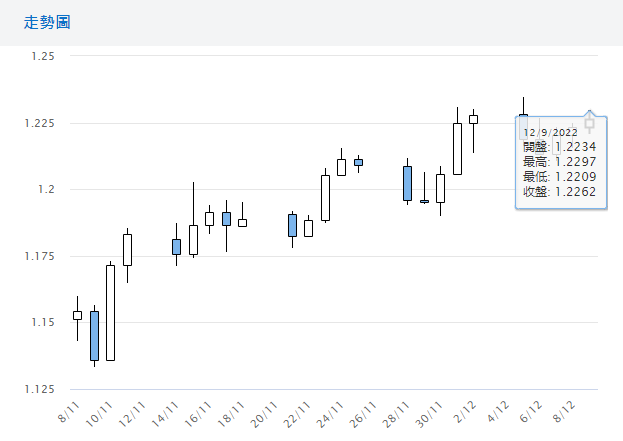Click the blue candlestick for 28/11
623x441 pixels.
[407, 183]
